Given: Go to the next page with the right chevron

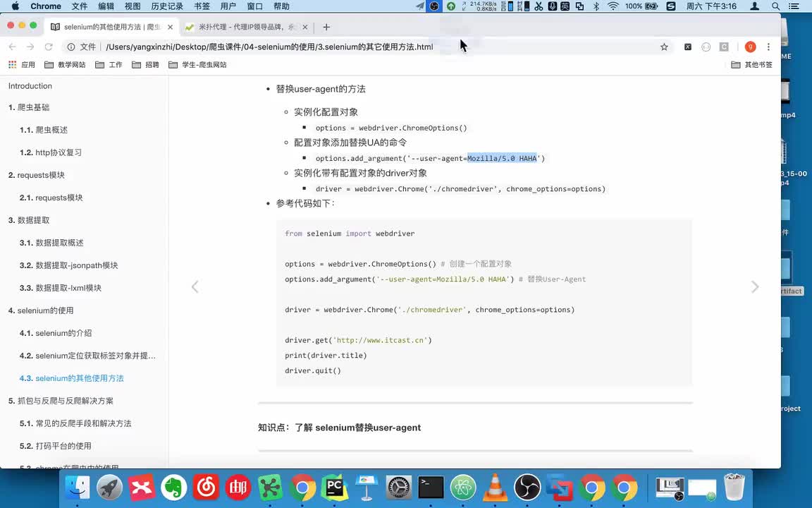Looking at the screenshot, I should point(755,286).
